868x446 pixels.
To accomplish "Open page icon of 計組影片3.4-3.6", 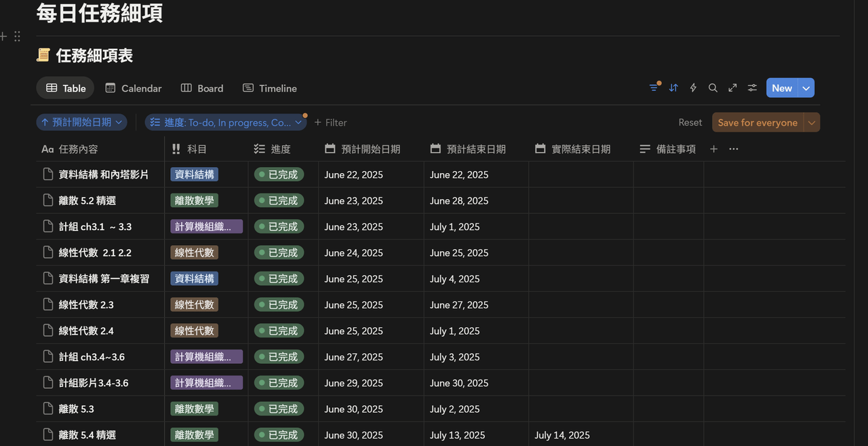I will tap(48, 382).
